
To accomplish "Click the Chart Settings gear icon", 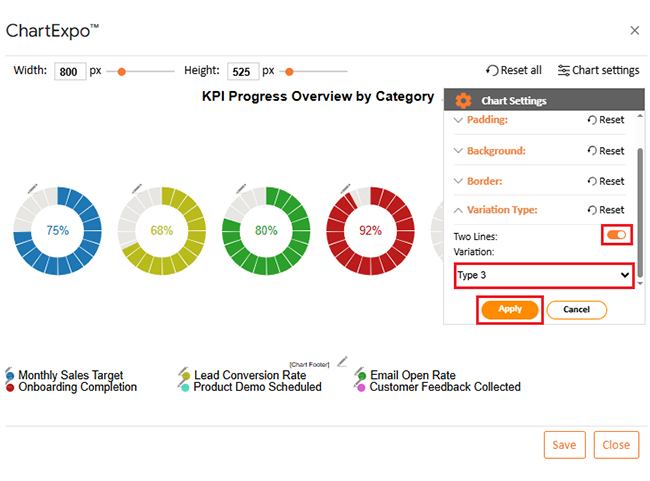I will point(463,101).
